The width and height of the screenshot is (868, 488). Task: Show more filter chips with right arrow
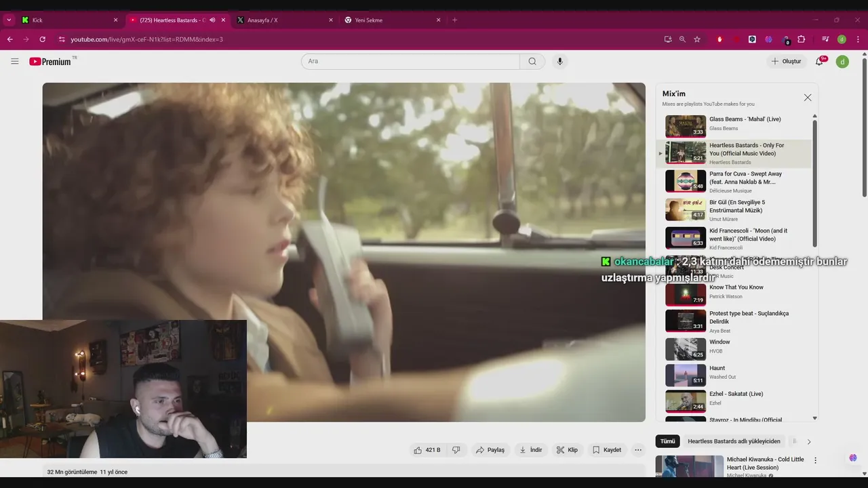point(808,442)
